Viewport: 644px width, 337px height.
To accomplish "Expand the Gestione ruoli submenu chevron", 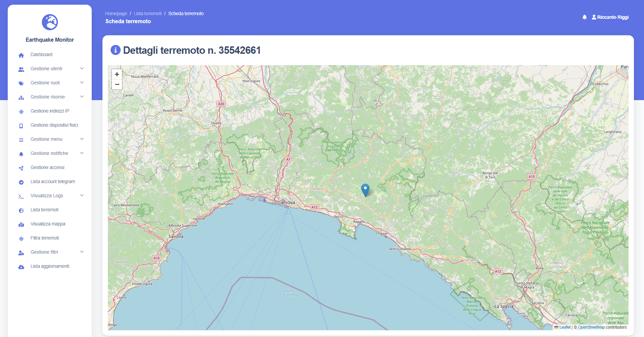I will click(82, 83).
